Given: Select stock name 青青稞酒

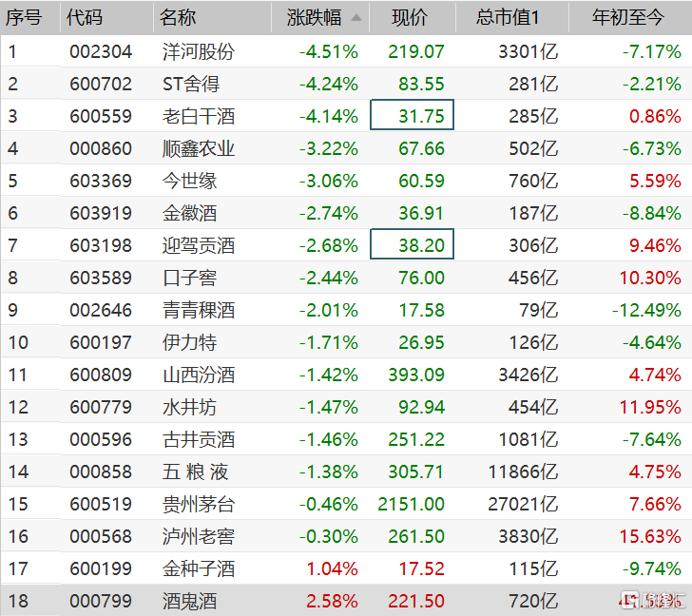Looking at the screenshot, I should [199, 310].
